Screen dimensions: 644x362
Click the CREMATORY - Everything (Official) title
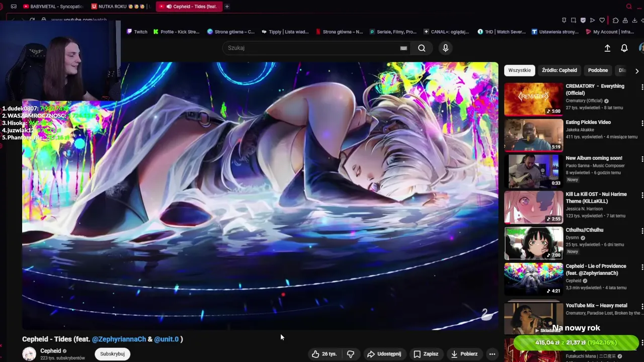coord(595,89)
